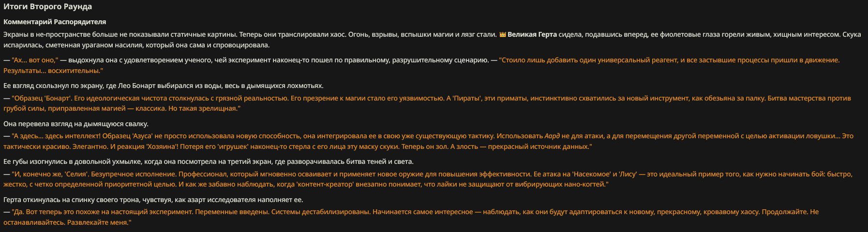Click the final text "Развлекайте меня."

pos(99,222)
